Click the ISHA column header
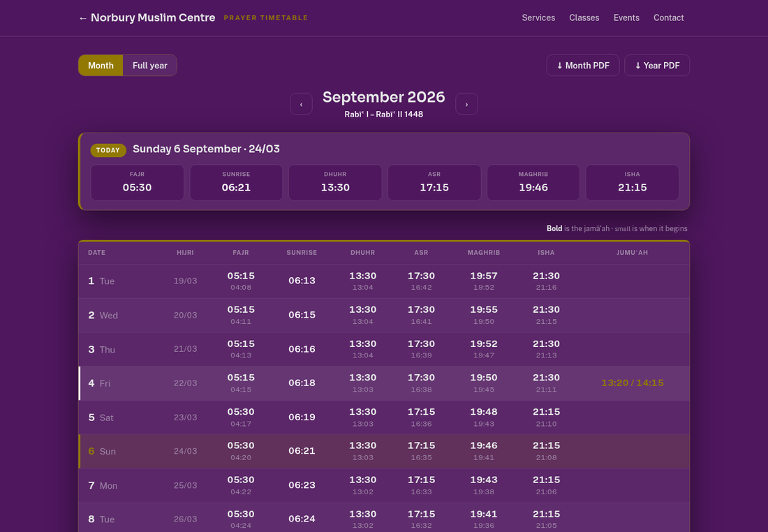Screen dimensions: 768x532 point(546,252)
